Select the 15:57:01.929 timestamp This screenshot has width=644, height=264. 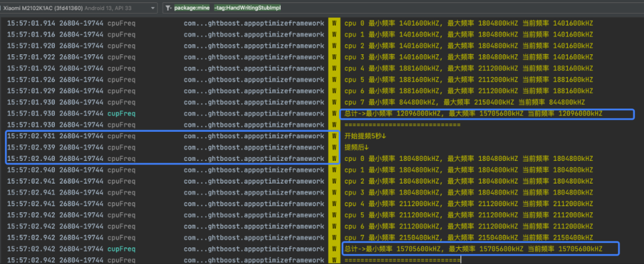[32, 91]
